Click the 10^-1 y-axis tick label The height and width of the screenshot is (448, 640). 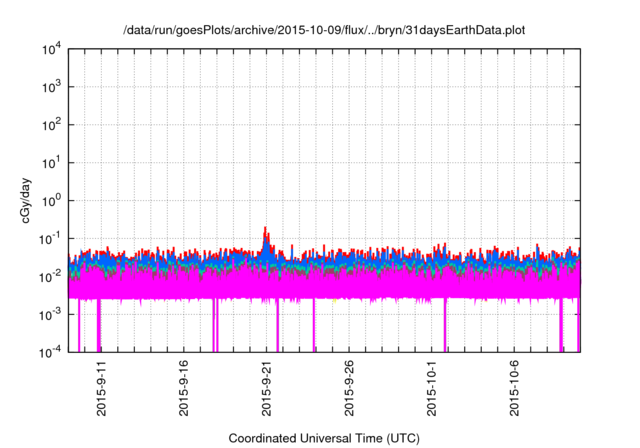(50, 238)
